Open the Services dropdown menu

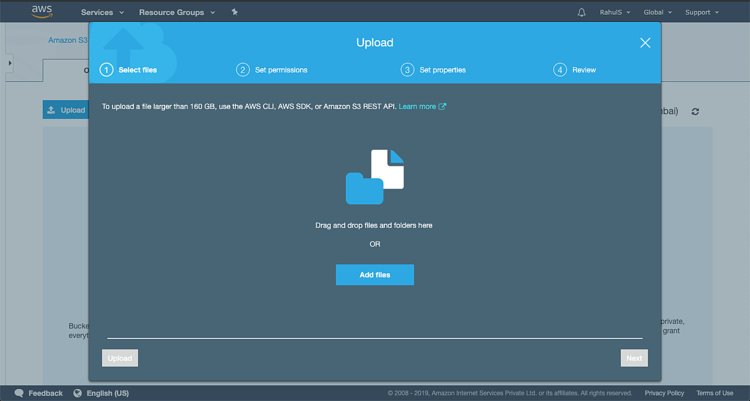pyautogui.click(x=103, y=12)
